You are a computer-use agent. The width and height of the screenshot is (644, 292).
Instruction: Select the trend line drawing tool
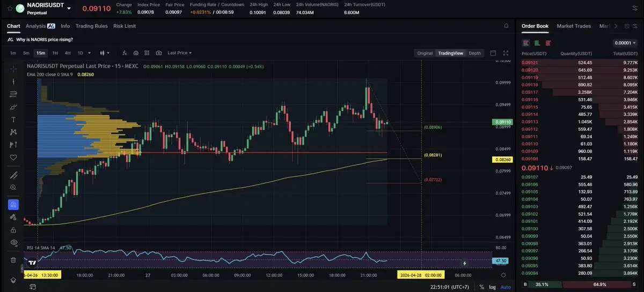coord(13,81)
